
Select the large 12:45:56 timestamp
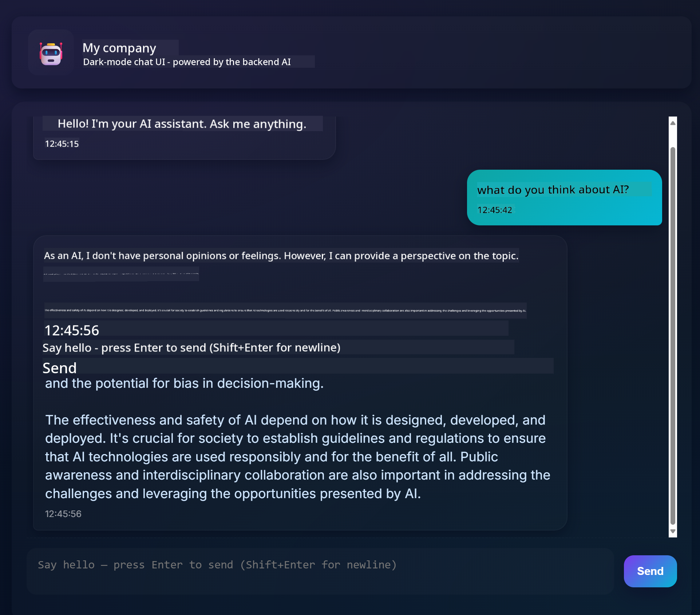(71, 330)
